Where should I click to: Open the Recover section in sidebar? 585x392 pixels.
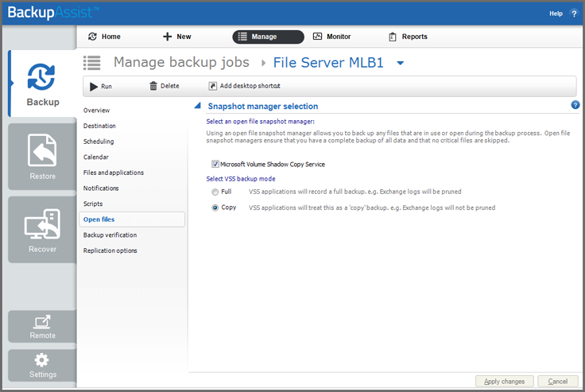[x=43, y=230]
